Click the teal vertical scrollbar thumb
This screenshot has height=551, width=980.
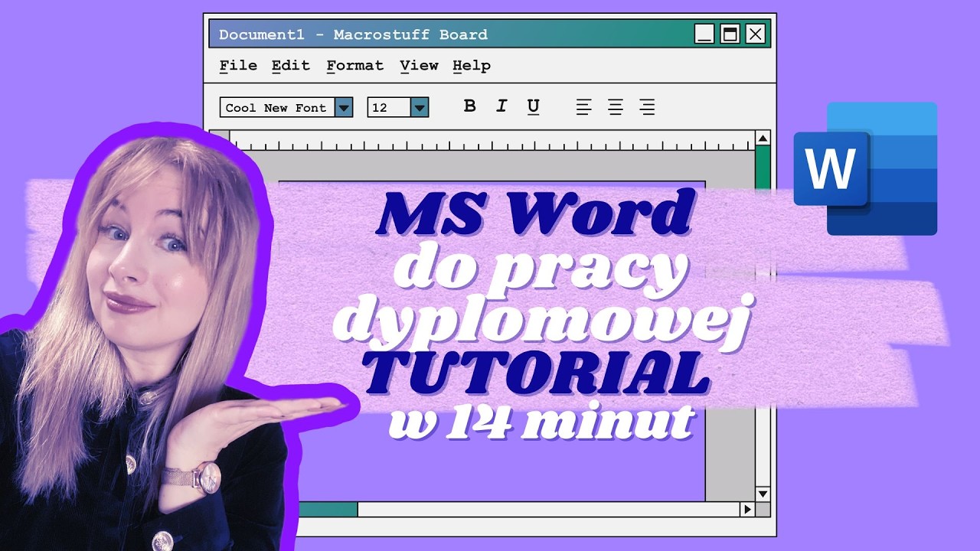(763, 166)
